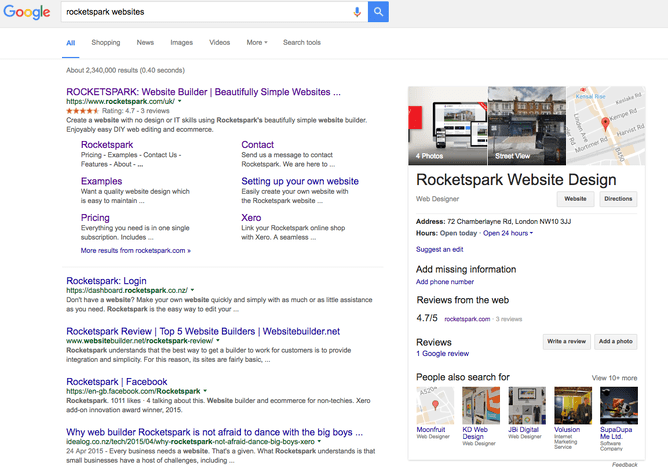Screen dimensions: 668x476
Task: Expand the More search options dropdown
Action: click(x=257, y=43)
